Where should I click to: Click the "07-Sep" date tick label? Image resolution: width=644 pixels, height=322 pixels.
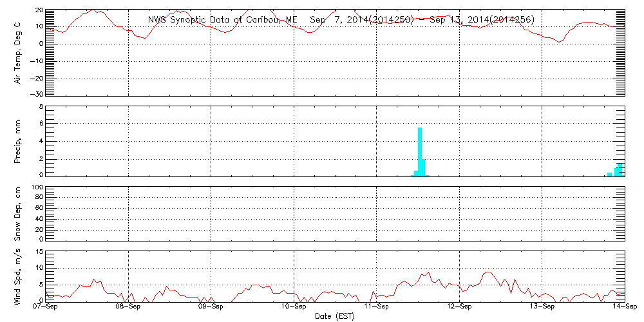point(45,308)
